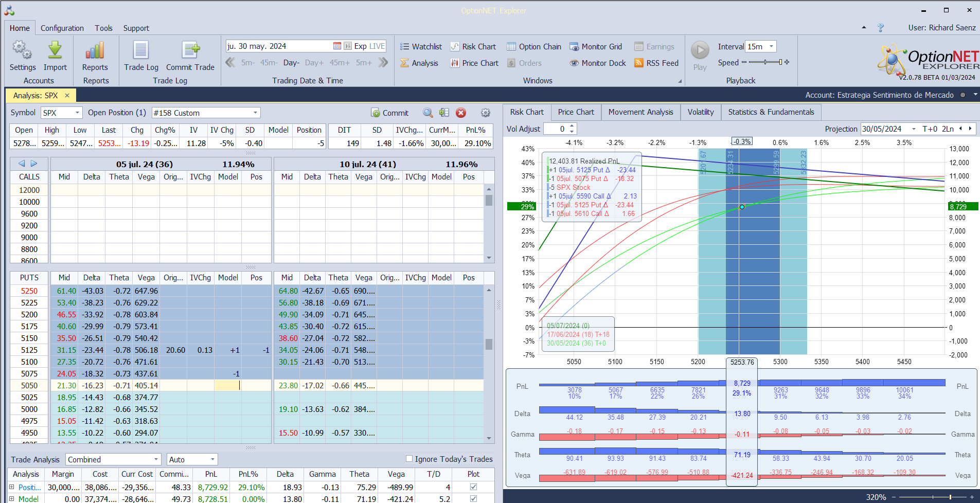
Task: Click the Commit button in analysis toolbar
Action: 389,113
